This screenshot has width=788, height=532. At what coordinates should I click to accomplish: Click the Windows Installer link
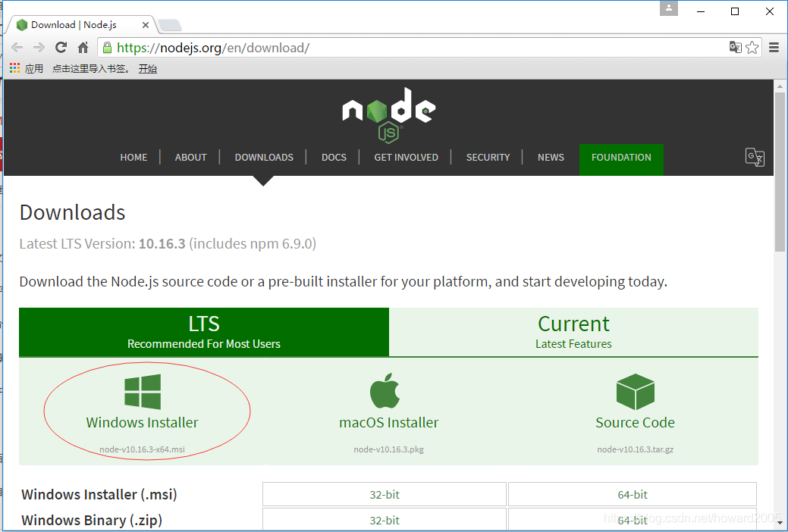coord(143,422)
